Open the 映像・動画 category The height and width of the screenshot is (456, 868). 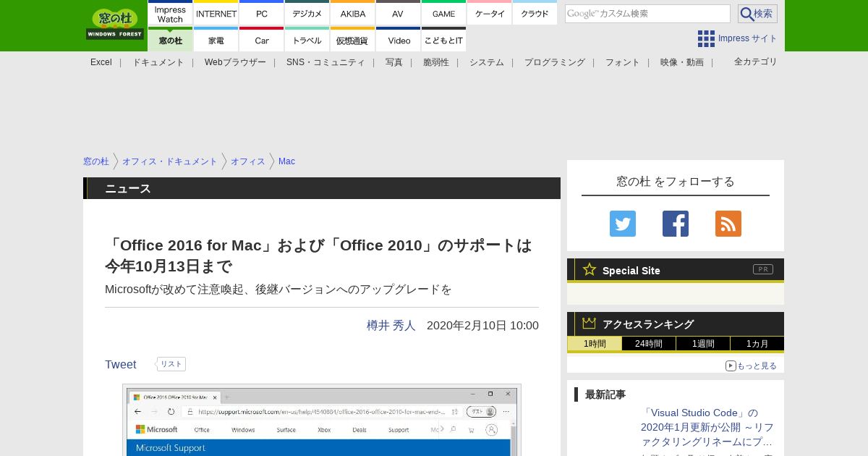pyautogui.click(x=682, y=62)
